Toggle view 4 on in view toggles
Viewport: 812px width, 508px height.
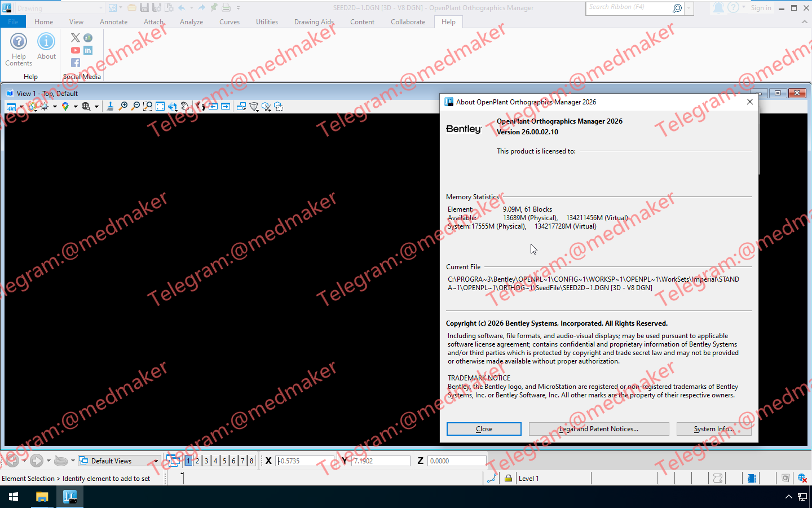215,461
